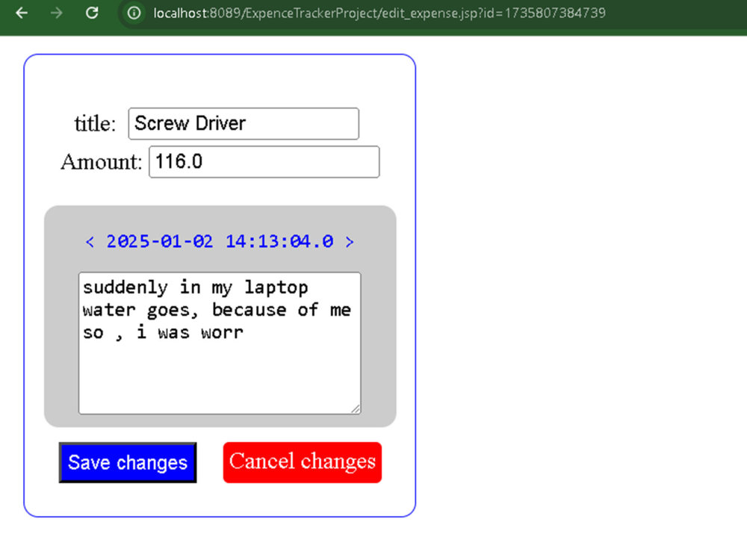The height and width of the screenshot is (560, 747).
Task: Save changes with the blue button
Action: [128, 462]
